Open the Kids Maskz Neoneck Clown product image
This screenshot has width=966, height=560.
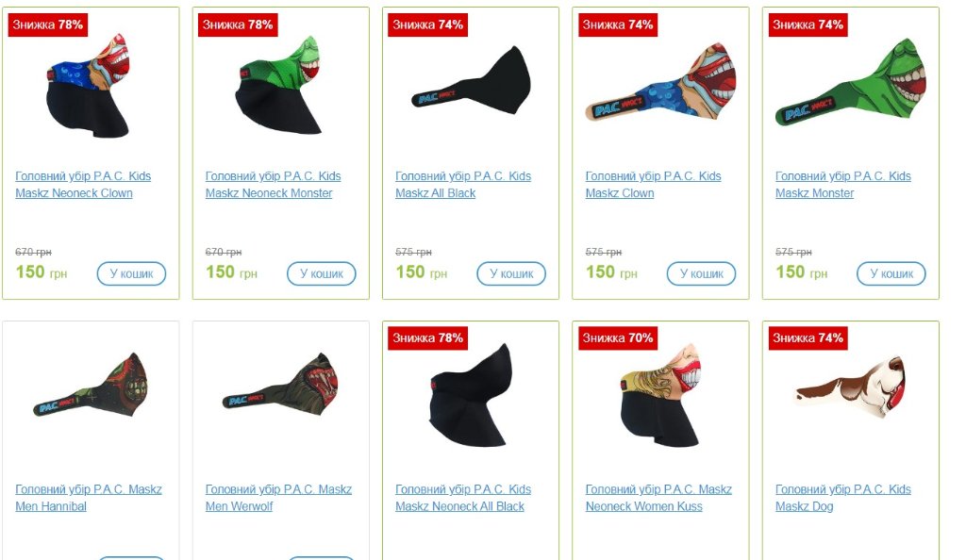89,86
